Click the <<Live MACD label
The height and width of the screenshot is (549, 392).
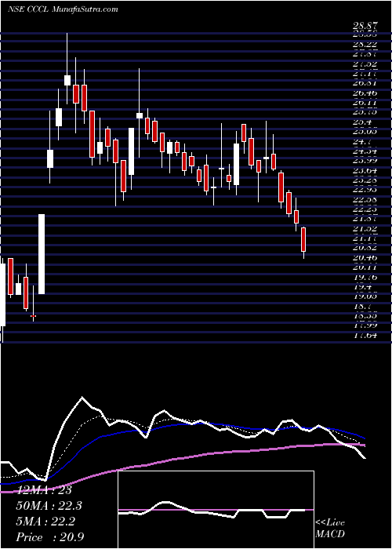330,529
